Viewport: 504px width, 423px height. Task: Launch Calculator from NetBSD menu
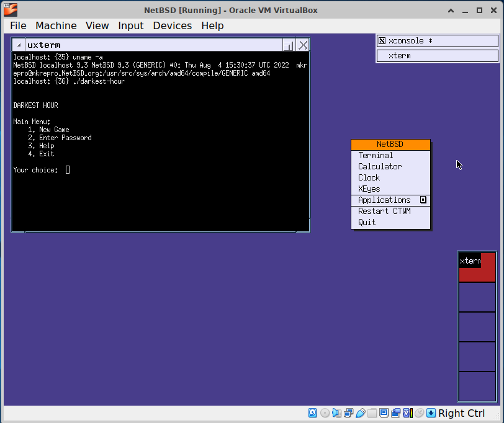click(x=390, y=166)
